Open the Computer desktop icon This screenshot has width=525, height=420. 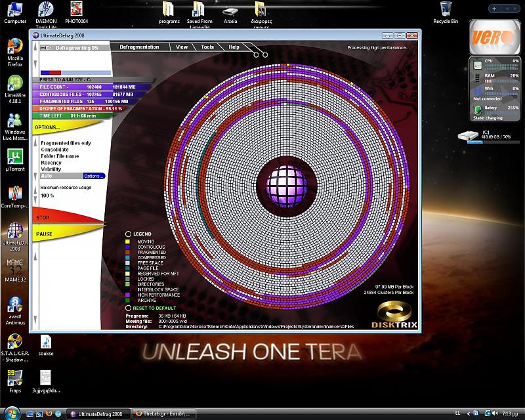coord(14,12)
